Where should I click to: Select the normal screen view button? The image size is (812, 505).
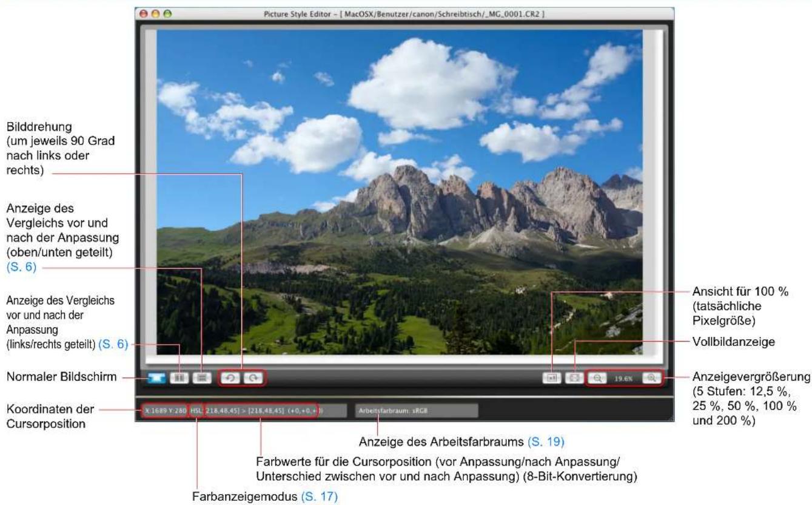click(x=158, y=378)
